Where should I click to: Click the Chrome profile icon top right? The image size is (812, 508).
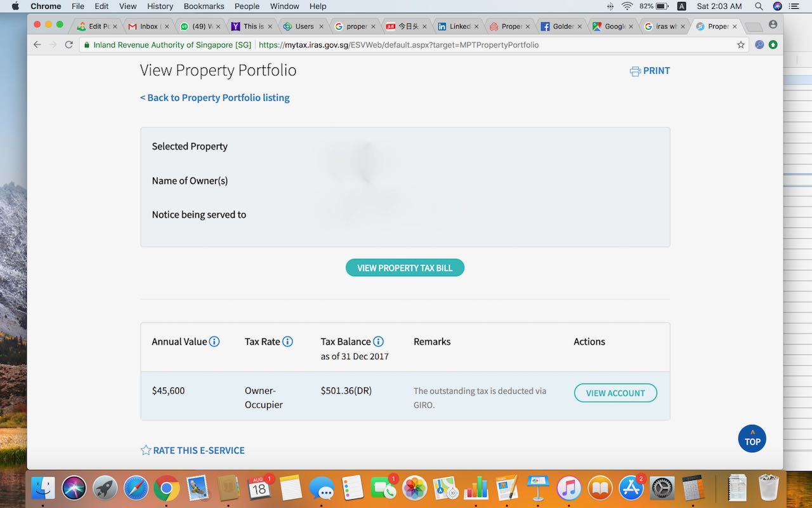(x=772, y=25)
